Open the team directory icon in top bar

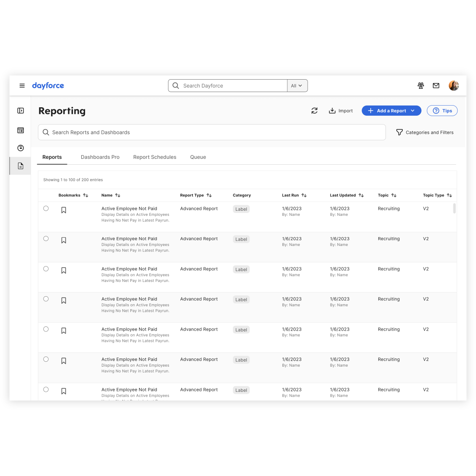tap(421, 85)
